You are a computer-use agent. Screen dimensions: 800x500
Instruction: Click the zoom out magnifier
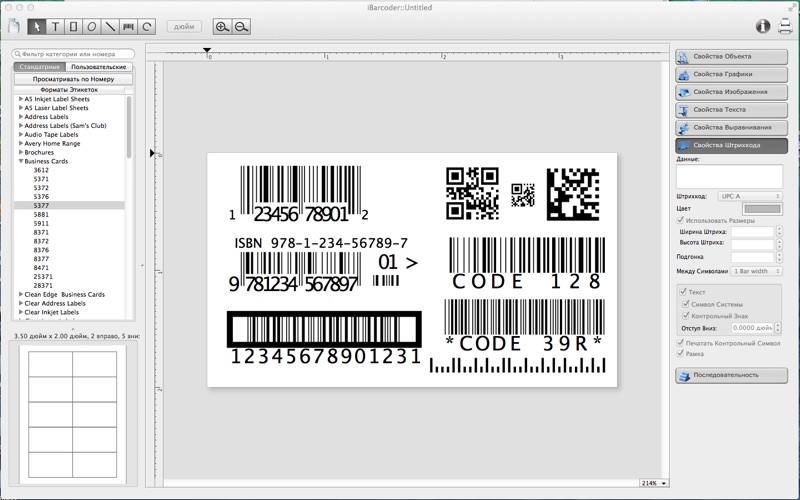click(241, 27)
